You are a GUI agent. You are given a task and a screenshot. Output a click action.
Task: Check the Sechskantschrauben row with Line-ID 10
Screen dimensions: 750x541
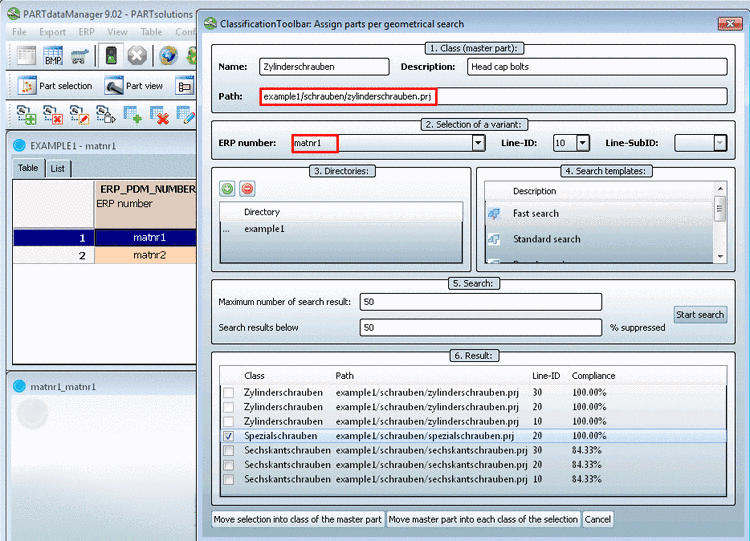pyautogui.click(x=229, y=479)
